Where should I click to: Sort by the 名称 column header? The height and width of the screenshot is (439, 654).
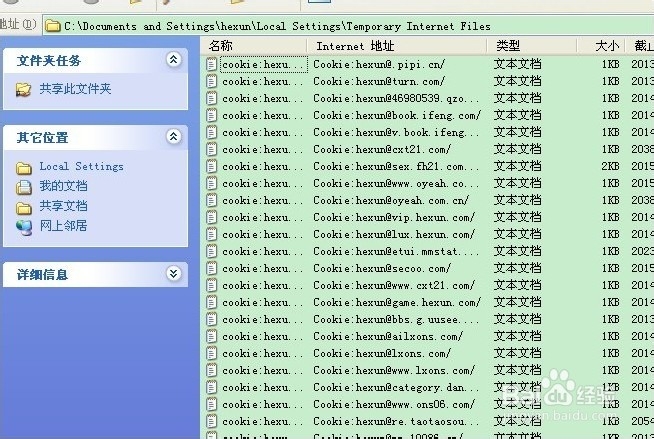[x=254, y=46]
